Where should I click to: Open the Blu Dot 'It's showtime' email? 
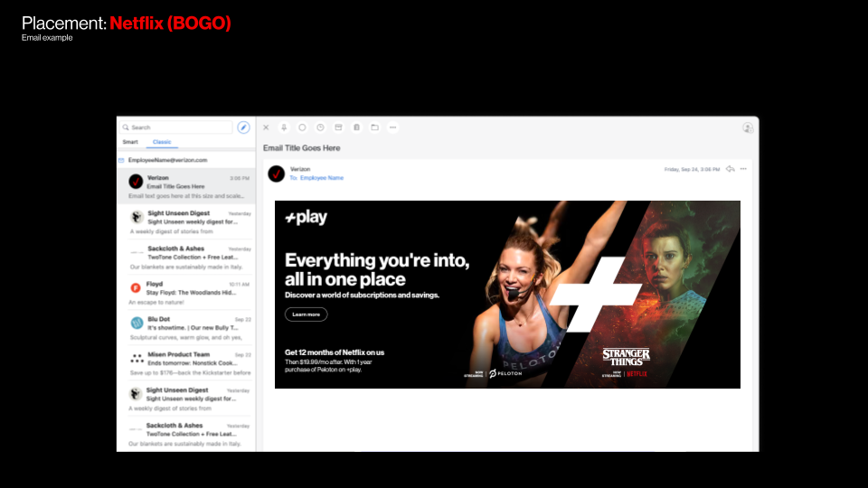186,328
